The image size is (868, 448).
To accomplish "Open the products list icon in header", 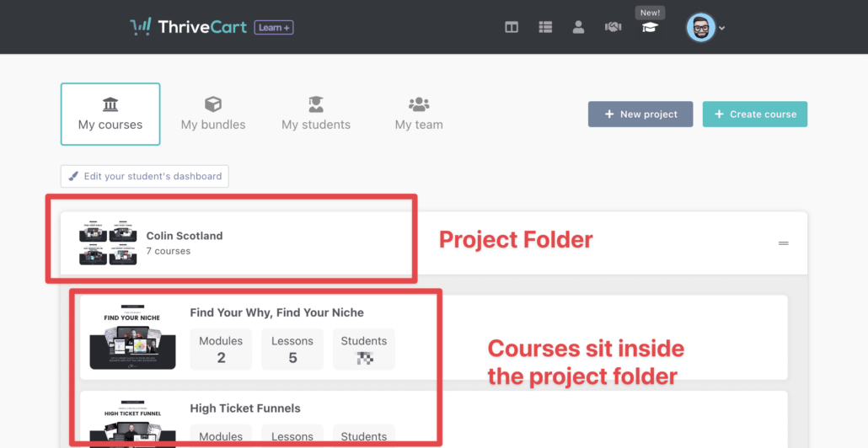I will (545, 27).
